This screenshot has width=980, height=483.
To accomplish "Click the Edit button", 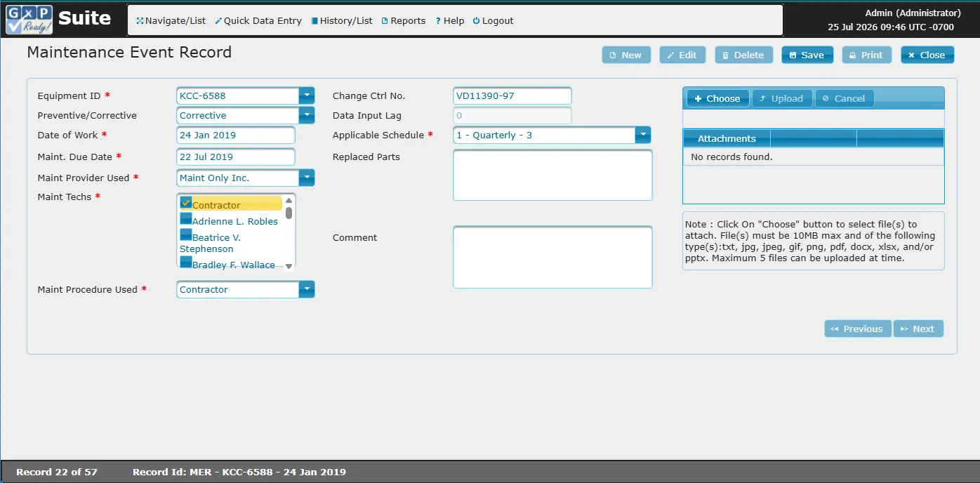I will point(682,55).
